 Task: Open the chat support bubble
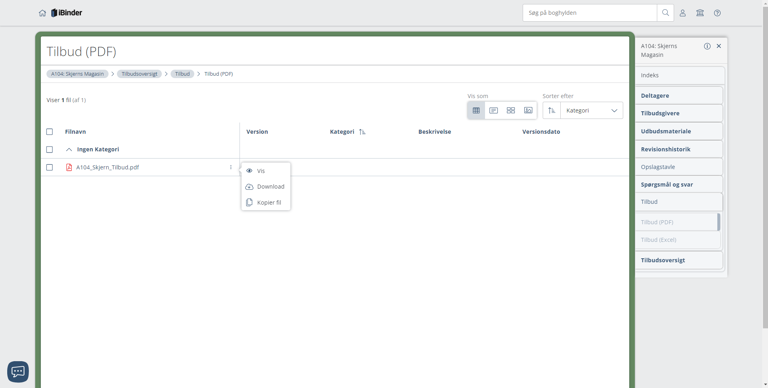[18, 372]
